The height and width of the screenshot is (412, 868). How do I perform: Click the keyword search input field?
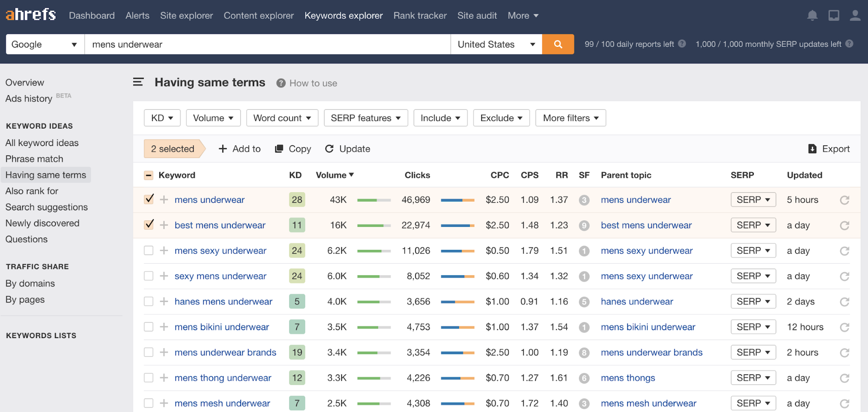(x=267, y=44)
